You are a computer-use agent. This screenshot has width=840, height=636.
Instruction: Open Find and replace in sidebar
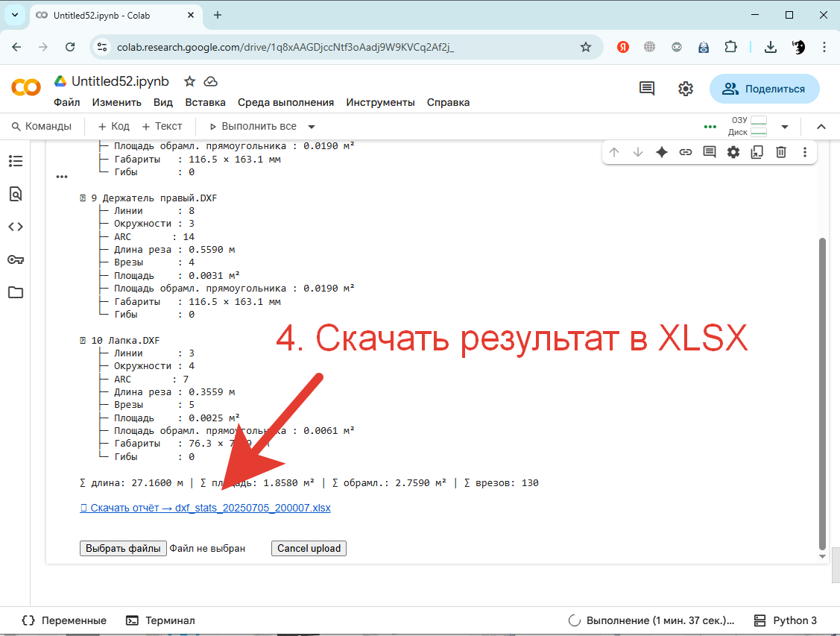point(16,193)
